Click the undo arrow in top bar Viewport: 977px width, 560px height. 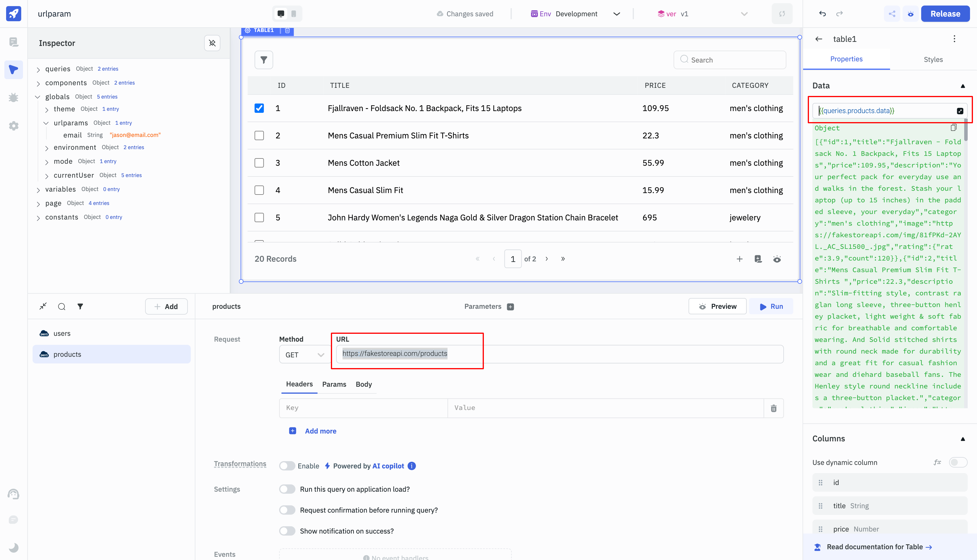click(x=822, y=14)
